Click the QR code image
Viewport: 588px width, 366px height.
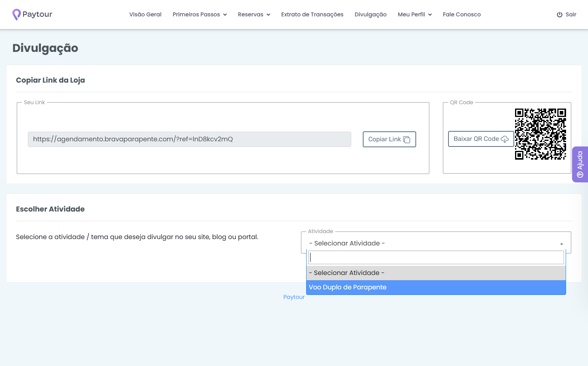coord(541,134)
